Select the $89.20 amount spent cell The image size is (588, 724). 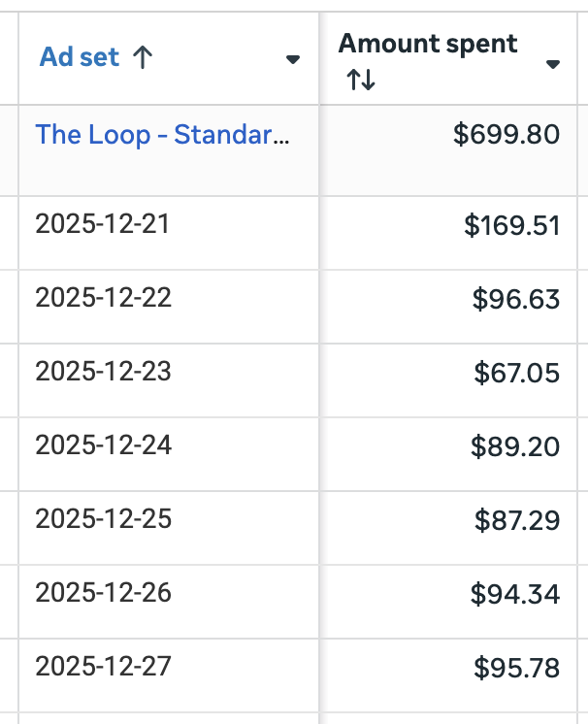point(515,447)
